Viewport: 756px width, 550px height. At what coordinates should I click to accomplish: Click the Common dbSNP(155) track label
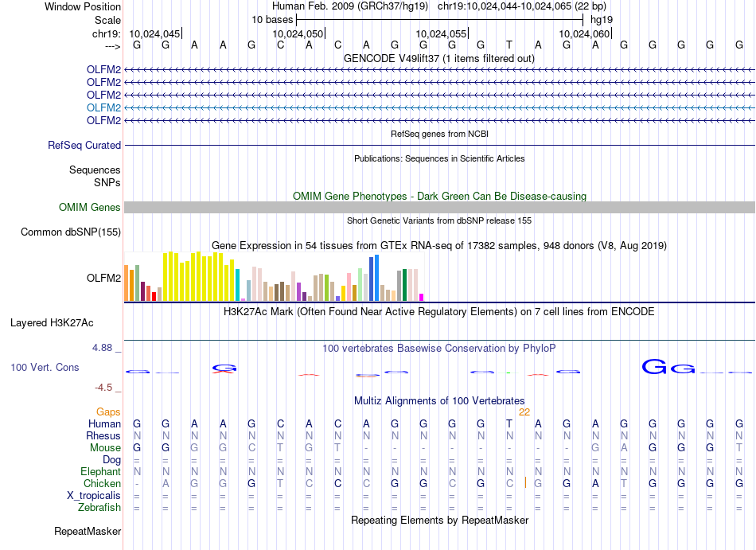click(x=71, y=232)
